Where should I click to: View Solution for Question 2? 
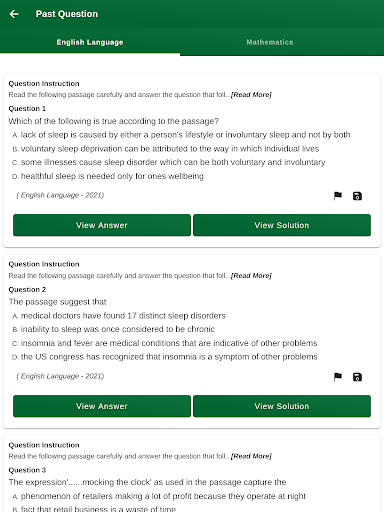coord(282,406)
